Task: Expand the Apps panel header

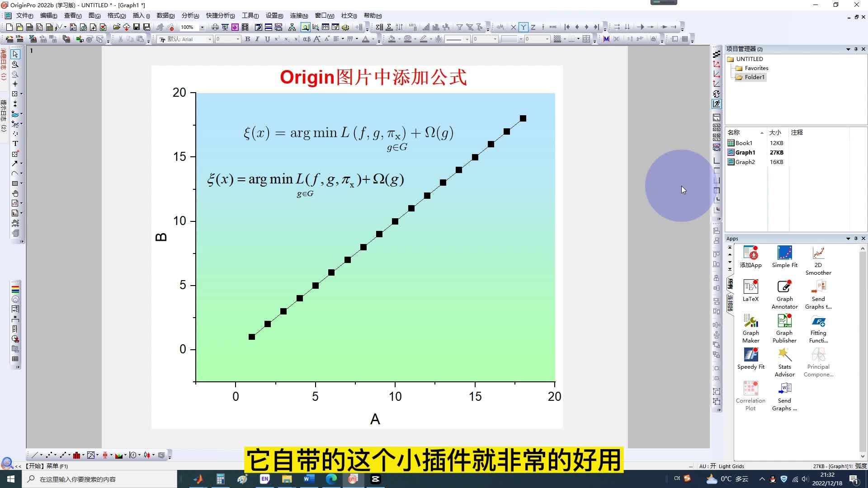Action: click(847, 238)
